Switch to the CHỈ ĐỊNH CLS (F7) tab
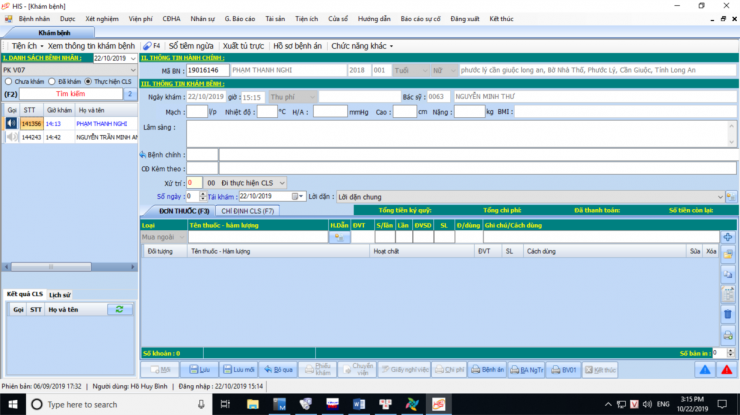Viewport: 740px width, 415px height. point(247,211)
